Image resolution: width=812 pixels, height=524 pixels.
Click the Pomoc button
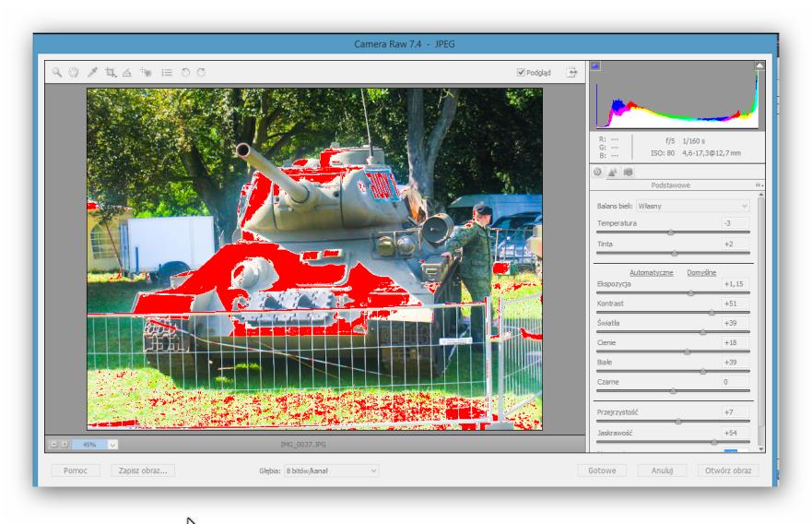pyautogui.click(x=75, y=470)
